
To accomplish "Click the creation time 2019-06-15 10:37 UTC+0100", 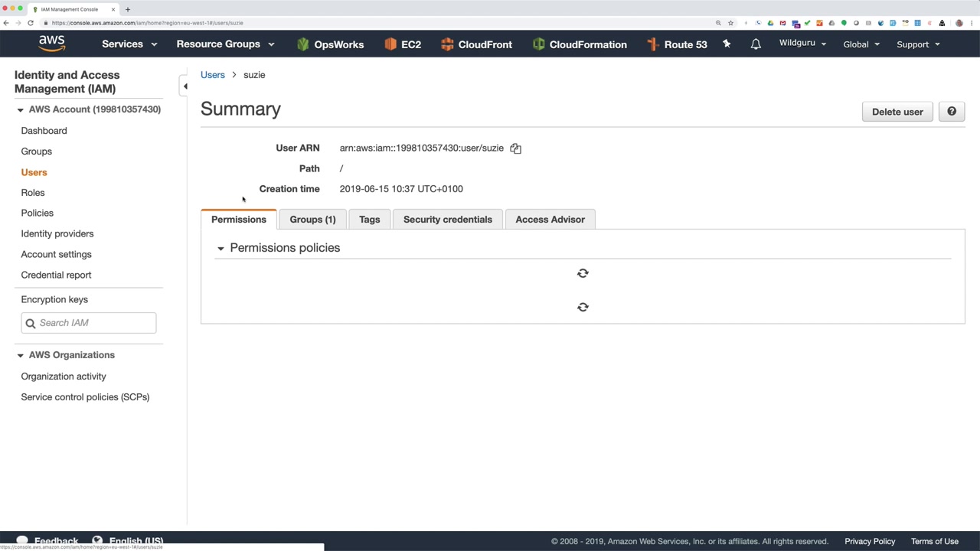I will click(x=401, y=189).
